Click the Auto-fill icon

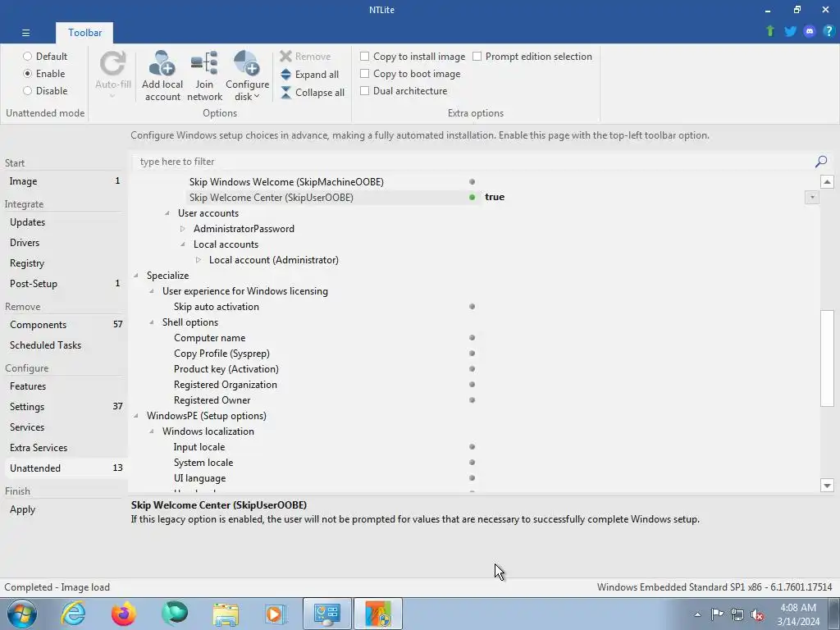click(113, 64)
